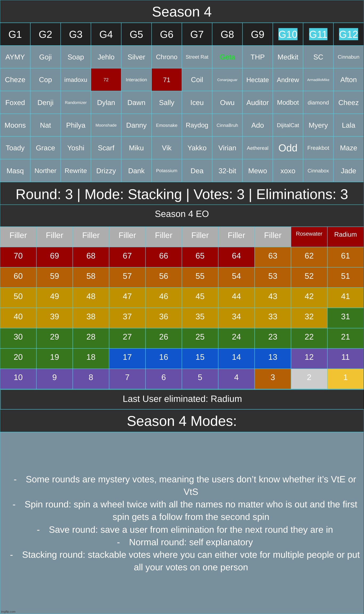This screenshot has width=364, height=614.
Task: Click the bronze number 3 cell
Action: pos(273,377)
